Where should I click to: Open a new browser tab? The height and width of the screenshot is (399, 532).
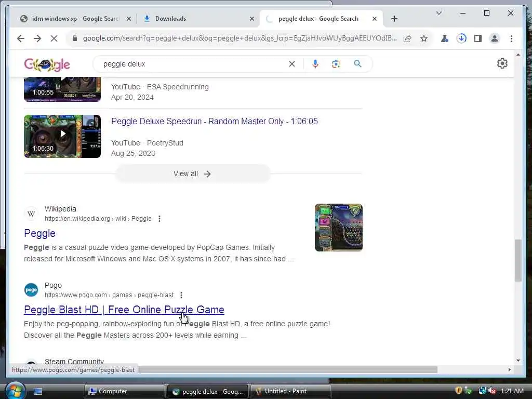tap(394, 19)
